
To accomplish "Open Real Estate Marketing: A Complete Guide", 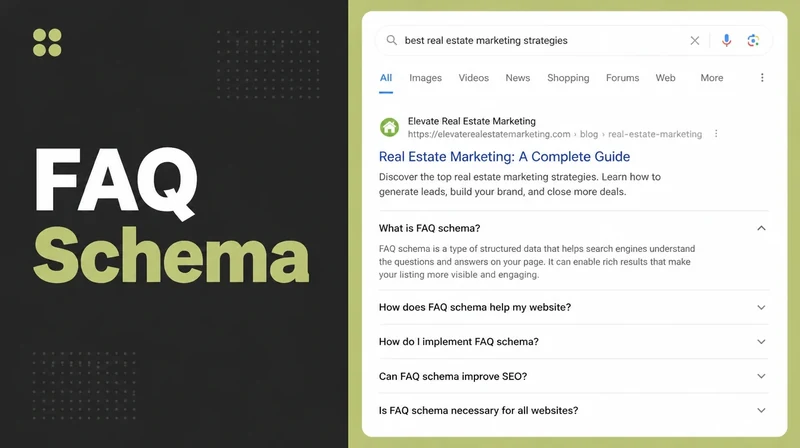I will pos(504,157).
